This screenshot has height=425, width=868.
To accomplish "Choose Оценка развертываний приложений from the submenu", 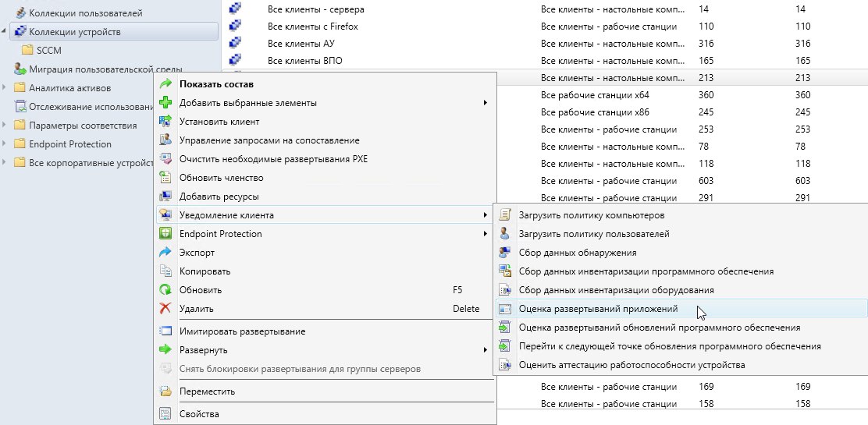I will click(599, 309).
